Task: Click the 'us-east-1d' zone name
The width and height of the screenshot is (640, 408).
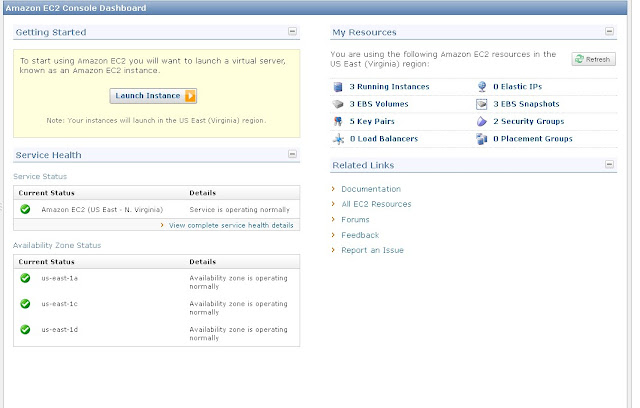Action: [x=60, y=330]
